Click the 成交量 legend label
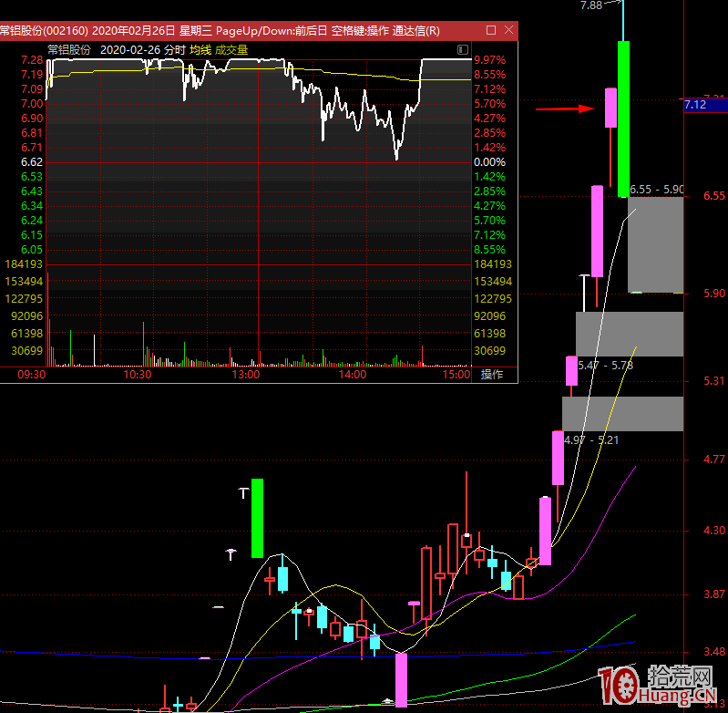The width and height of the screenshot is (728, 713). (x=231, y=50)
